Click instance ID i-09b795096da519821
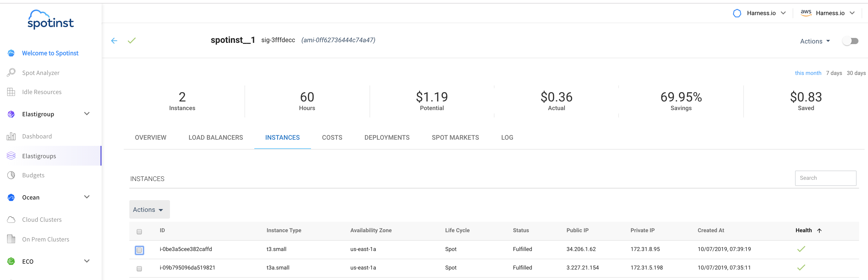Image resolution: width=868 pixels, height=280 pixels. [187, 268]
